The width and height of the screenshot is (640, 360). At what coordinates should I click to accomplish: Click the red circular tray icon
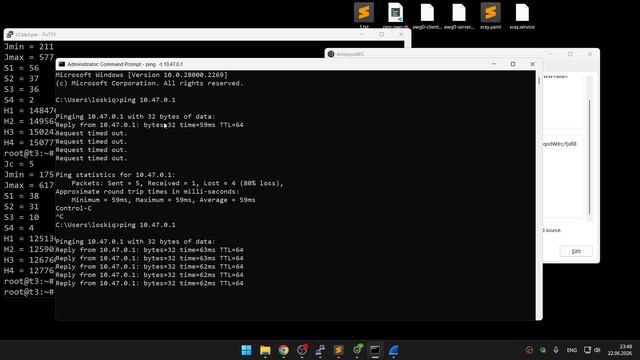pyautogui.click(x=529, y=350)
